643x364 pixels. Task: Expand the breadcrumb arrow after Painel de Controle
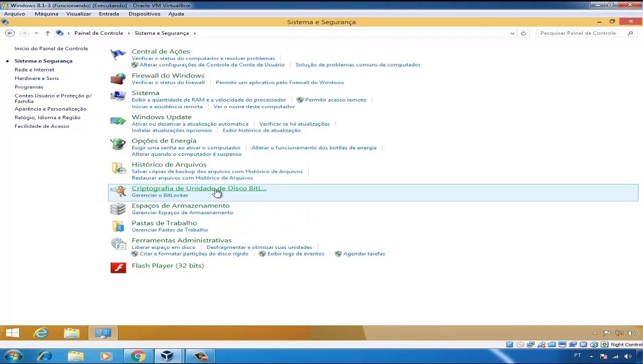[x=129, y=33]
